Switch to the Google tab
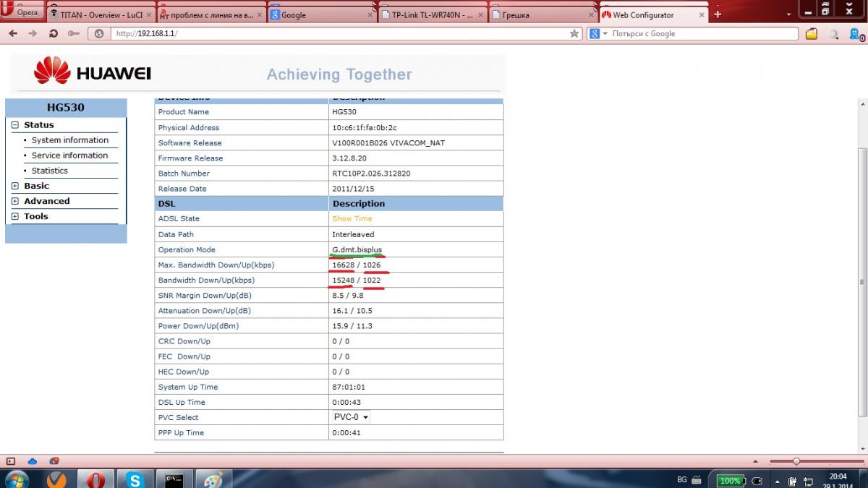Screen dimensions: 868x488 coord(322,14)
